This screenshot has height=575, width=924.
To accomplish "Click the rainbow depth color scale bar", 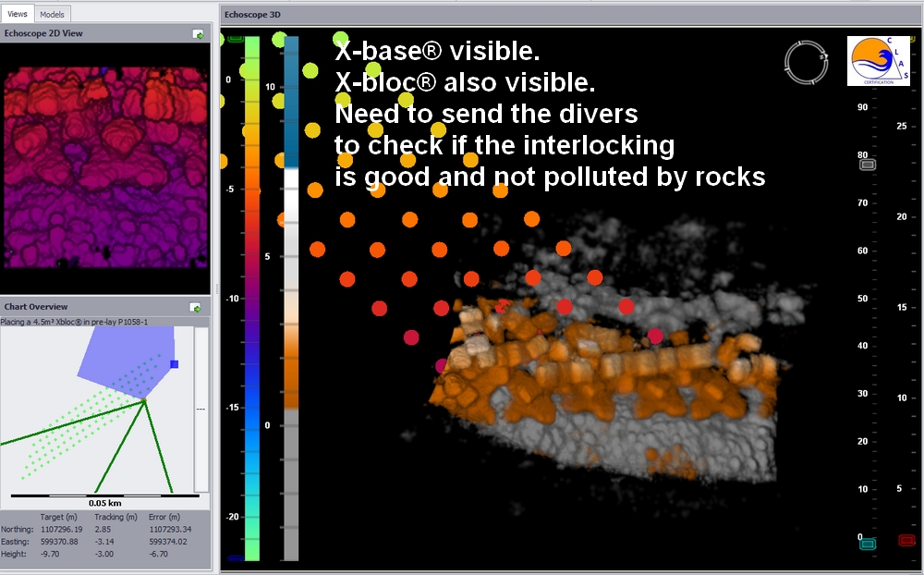I will [x=251, y=296].
